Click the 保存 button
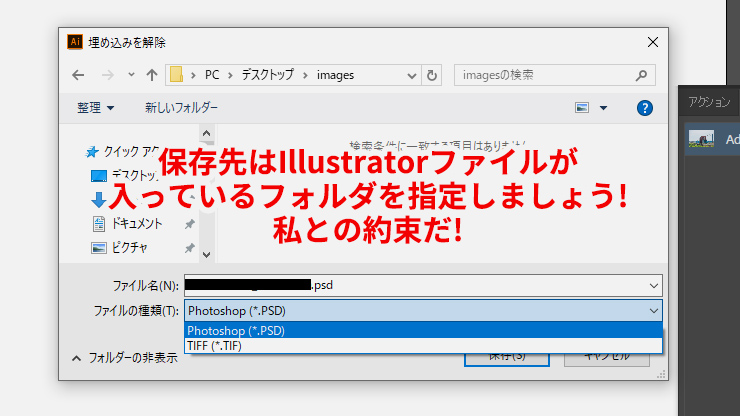Image resolution: width=740 pixels, height=416 pixels. (507, 359)
